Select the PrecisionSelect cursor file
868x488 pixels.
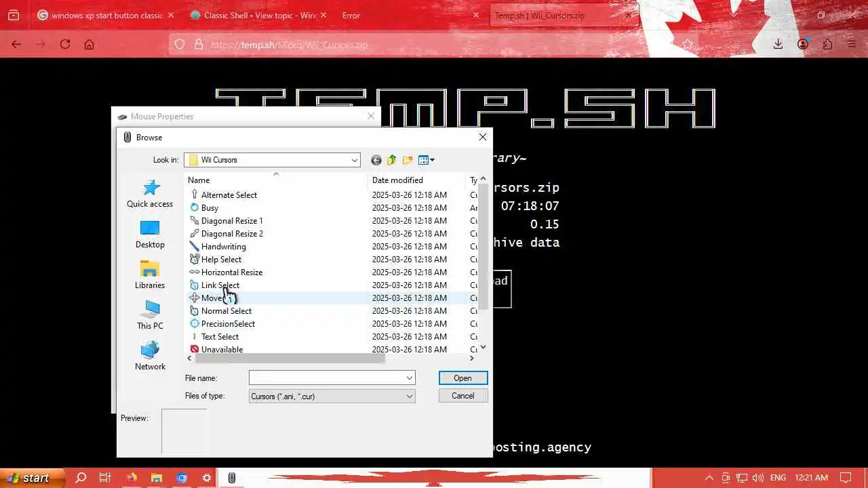228,324
